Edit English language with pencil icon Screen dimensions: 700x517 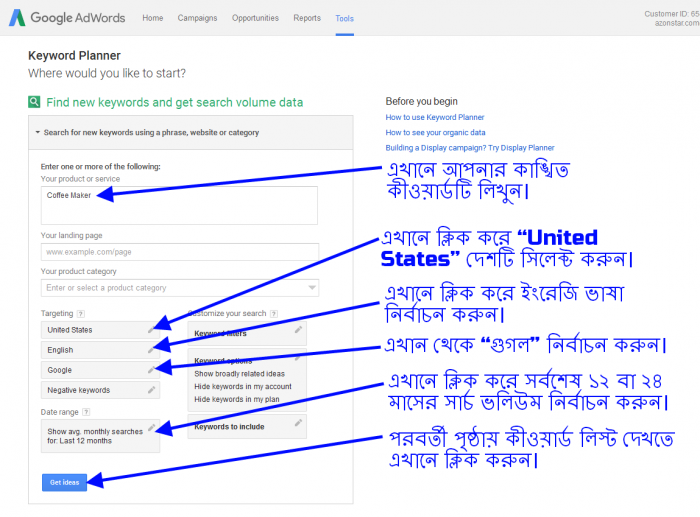click(x=151, y=350)
